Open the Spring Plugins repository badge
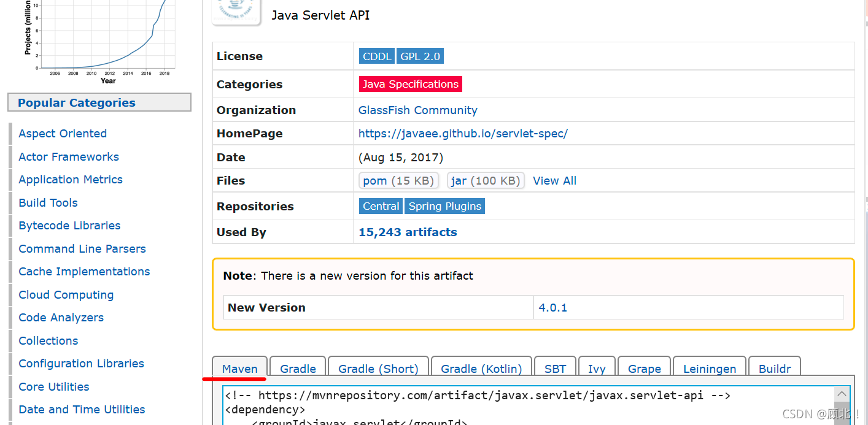This screenshot has height=425, width=868. click(x=445, y=206)
